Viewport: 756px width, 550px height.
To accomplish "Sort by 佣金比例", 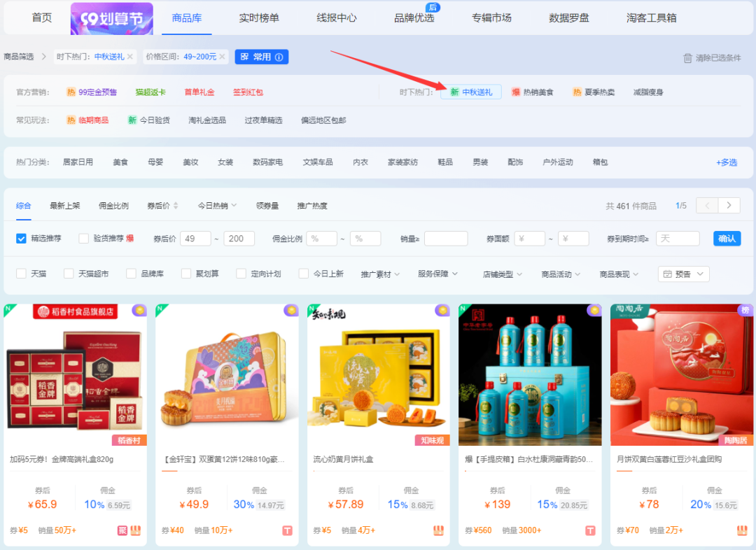I will (x=114, y=206).
